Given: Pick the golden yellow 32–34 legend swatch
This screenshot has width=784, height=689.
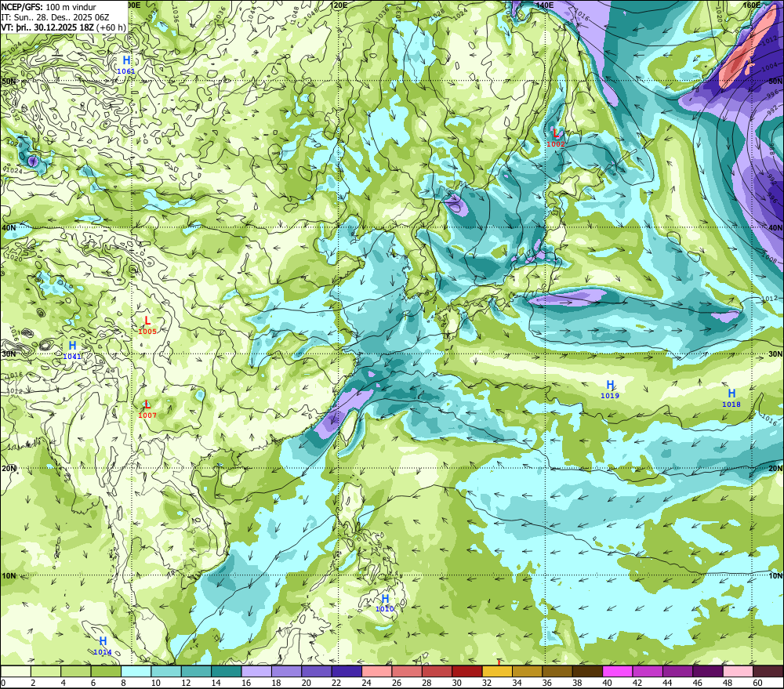Looking at the screenshot, I should (x=498, y=671).
